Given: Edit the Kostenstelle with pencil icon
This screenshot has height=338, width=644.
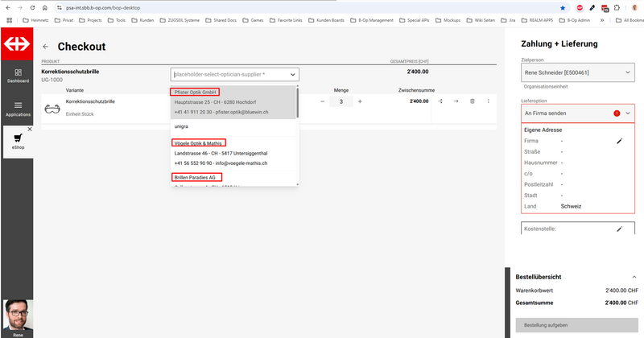Looking at the screenshot, I should tap(619, 229).
